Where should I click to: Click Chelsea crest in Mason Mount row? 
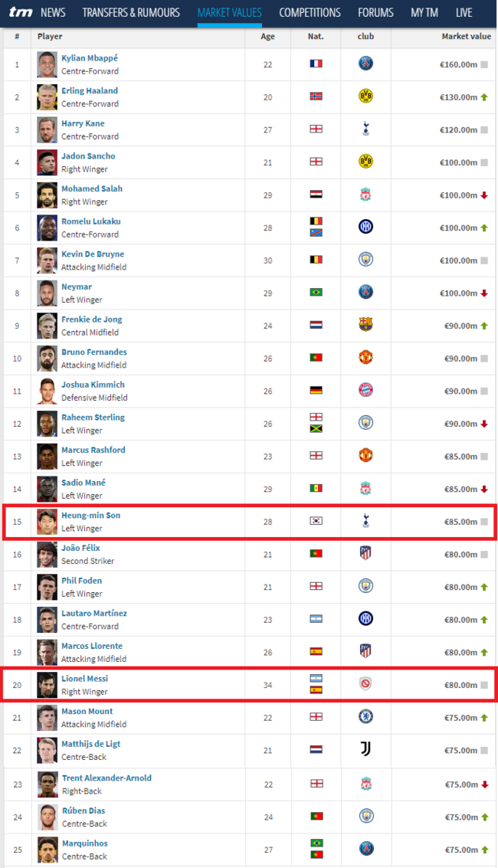click(x=365, y=717)
